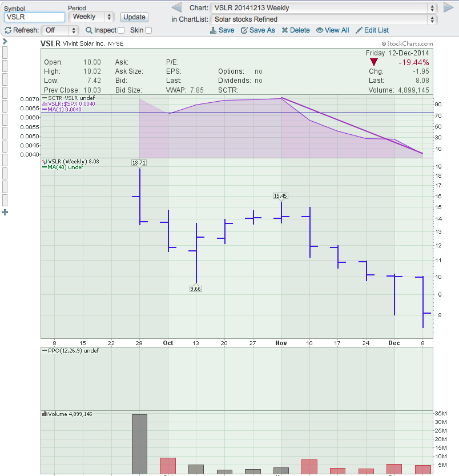Click the 9.66 low price label
Image resolution: width=459 pixels, height=476 pixels.
pyautogui.click(x=195, y=289)
